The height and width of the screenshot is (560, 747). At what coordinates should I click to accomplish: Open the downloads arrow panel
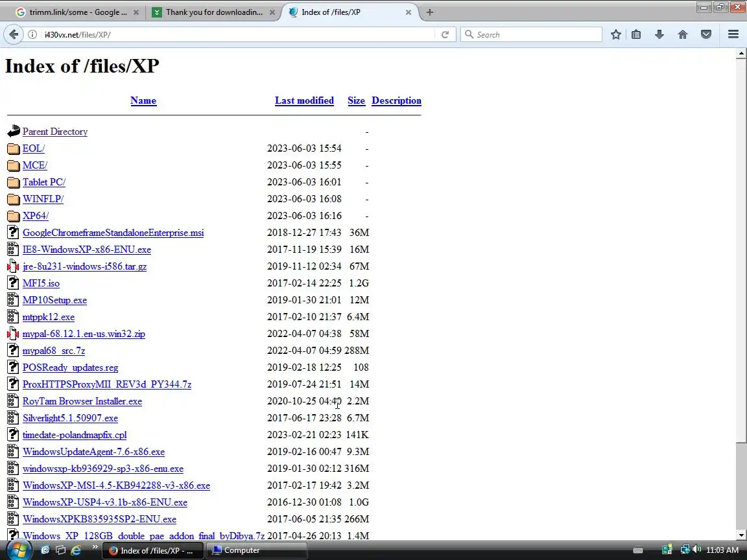(659, 34)
